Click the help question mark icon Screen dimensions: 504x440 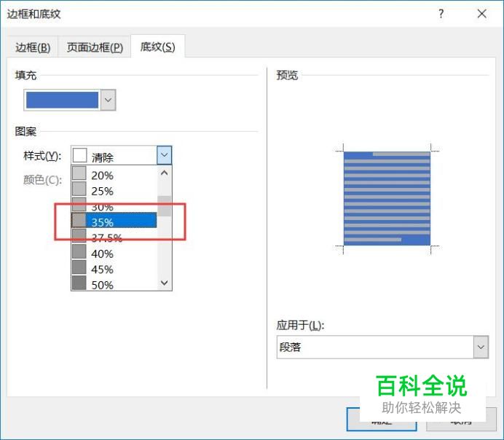(x=441, y=14)
